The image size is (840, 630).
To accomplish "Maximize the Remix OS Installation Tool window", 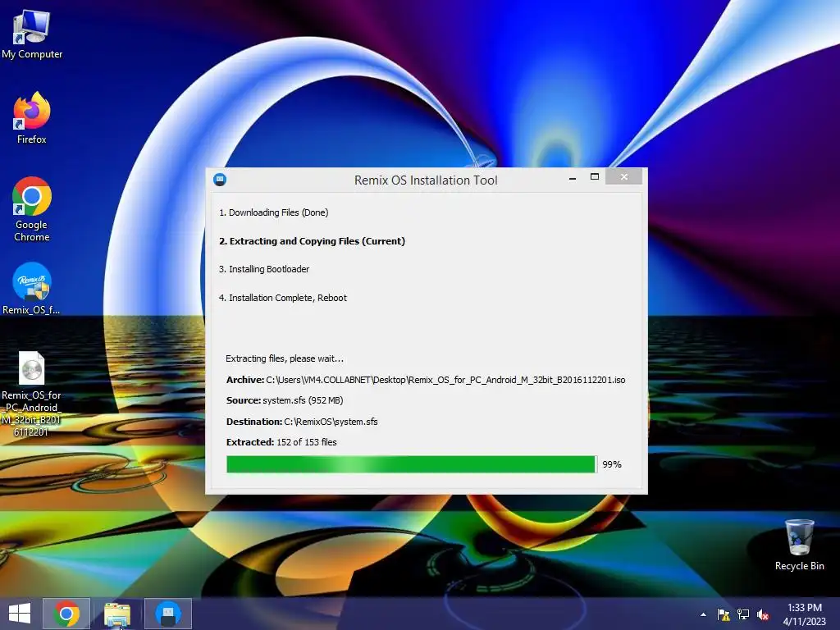I will pyautogui.click(x=594, y=177).
